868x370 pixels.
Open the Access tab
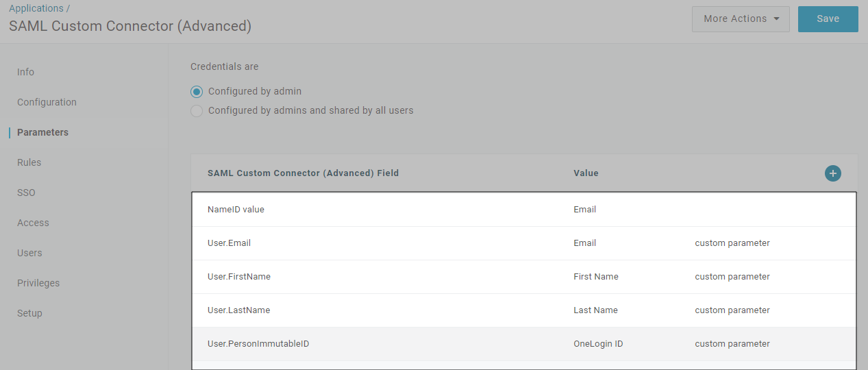pos(33,223)
